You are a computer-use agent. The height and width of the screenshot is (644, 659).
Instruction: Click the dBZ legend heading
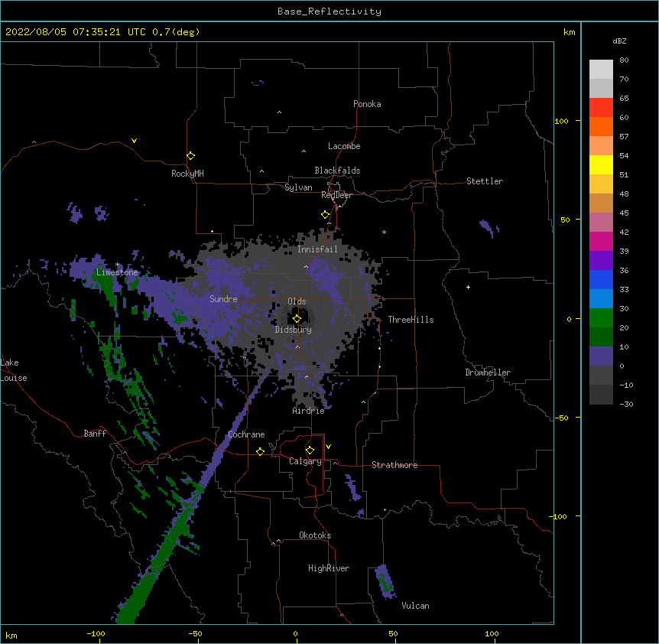[x=619, y=41]
